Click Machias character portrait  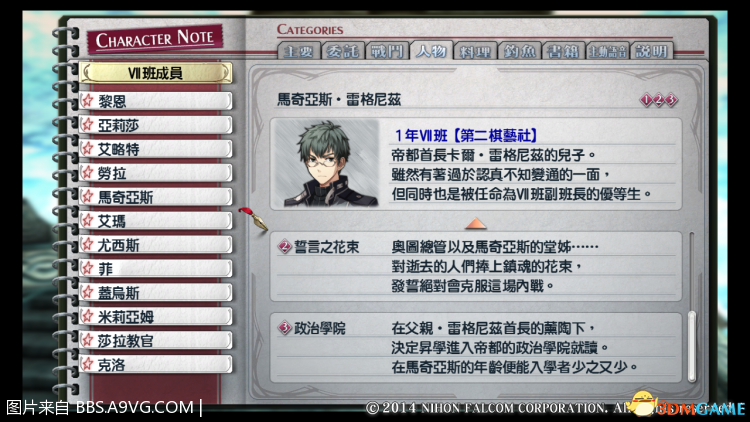327,163
